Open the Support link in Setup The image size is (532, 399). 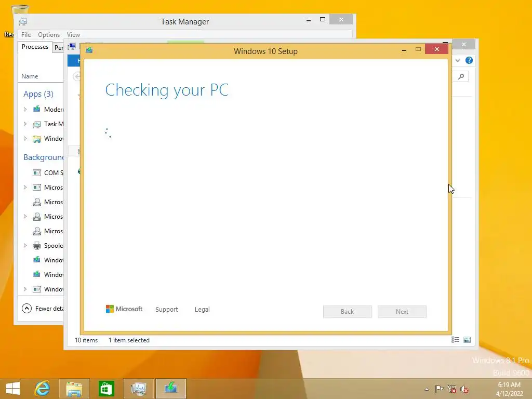pos(167,310)
